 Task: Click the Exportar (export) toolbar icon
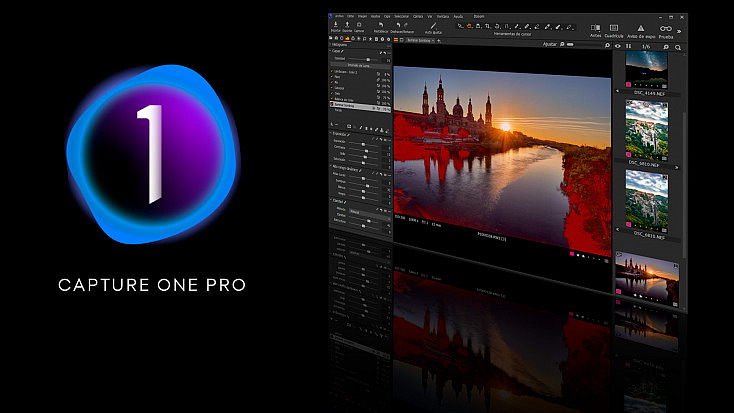(x=347, y=24)
